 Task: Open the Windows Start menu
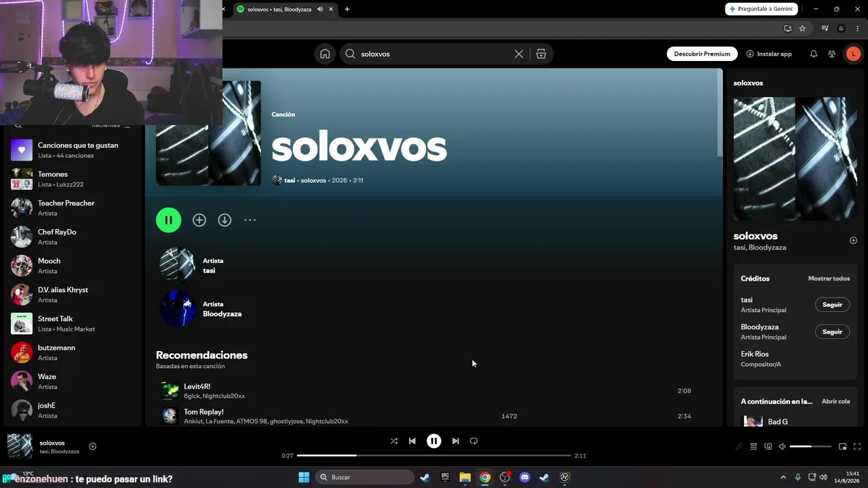[304, 477]
